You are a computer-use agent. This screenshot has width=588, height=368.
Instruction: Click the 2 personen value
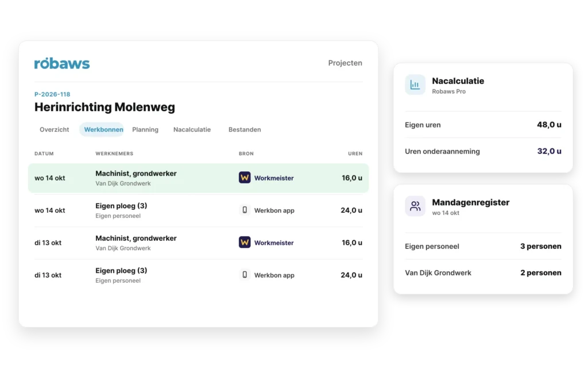(541, 273)
